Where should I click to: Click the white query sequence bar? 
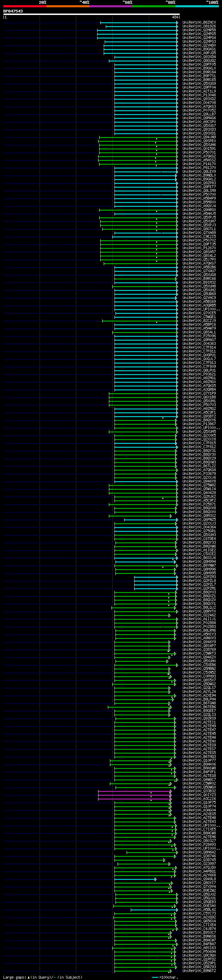[x=92, y=15]
